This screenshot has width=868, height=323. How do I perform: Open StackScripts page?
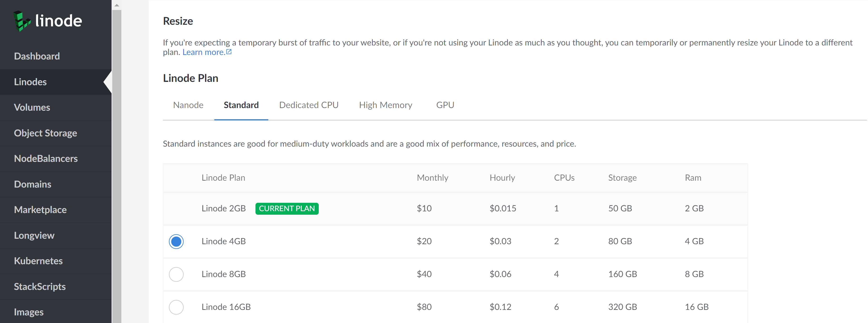pyautogui.click(x=40, y=287)
